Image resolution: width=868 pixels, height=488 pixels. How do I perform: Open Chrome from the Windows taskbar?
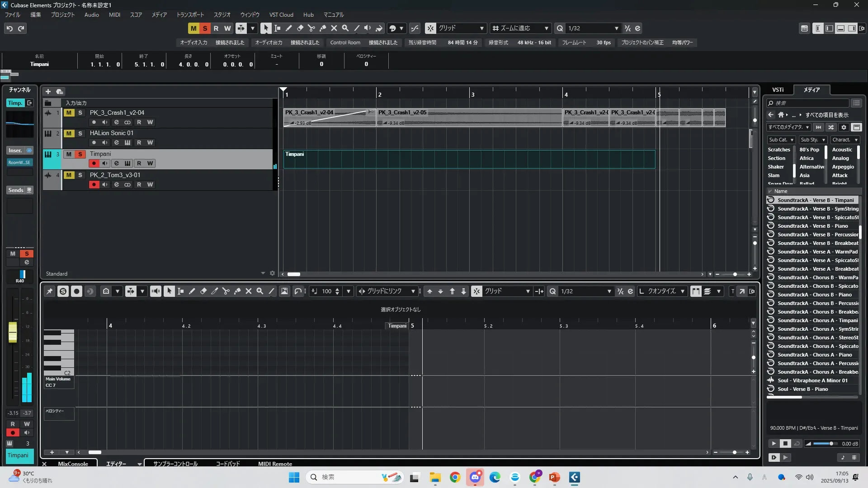click(455, 477)
